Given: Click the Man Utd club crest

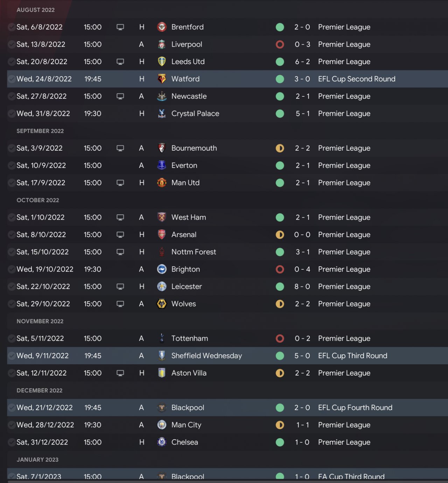Looking at the screenshot, I should tap(162, 182).
